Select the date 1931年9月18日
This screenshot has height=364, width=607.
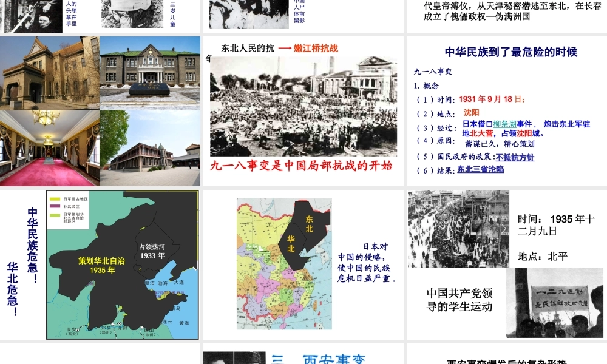click(x=492, y=99)
